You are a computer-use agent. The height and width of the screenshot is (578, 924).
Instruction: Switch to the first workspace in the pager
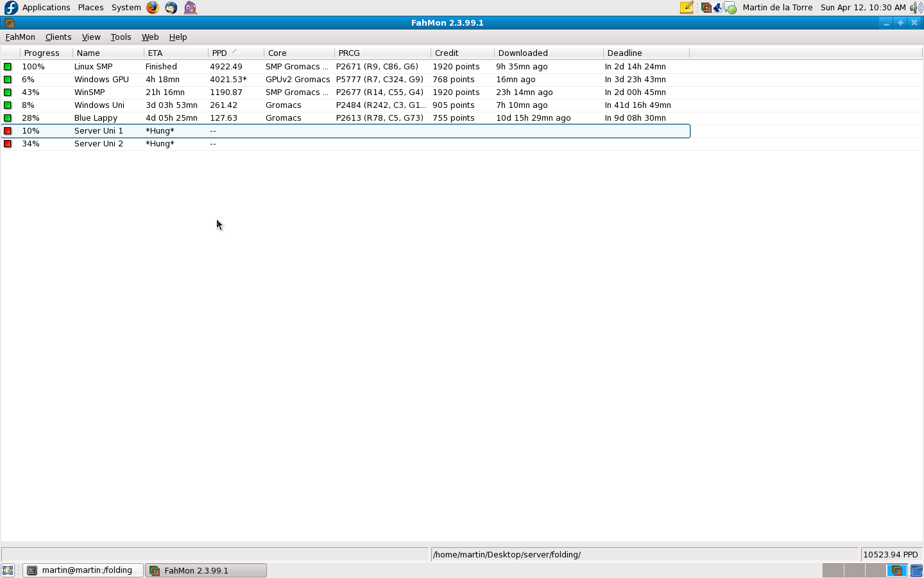point(833,570)
